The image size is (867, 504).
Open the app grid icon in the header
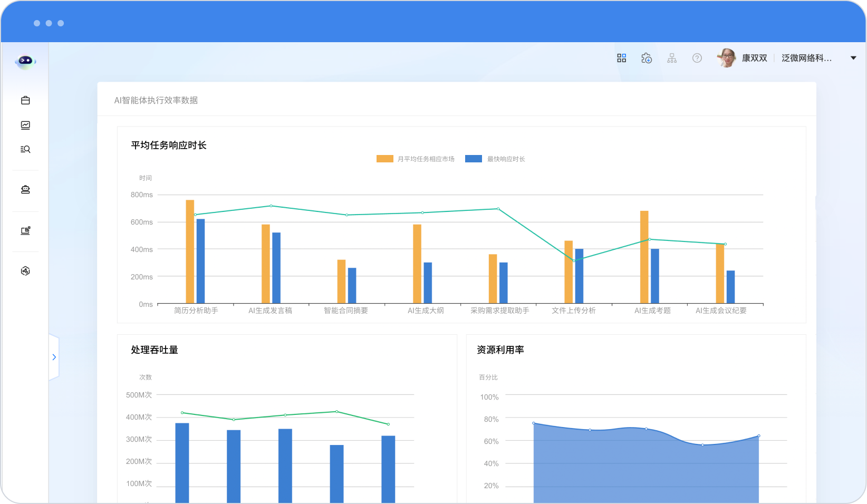click(x=621, y=58)
